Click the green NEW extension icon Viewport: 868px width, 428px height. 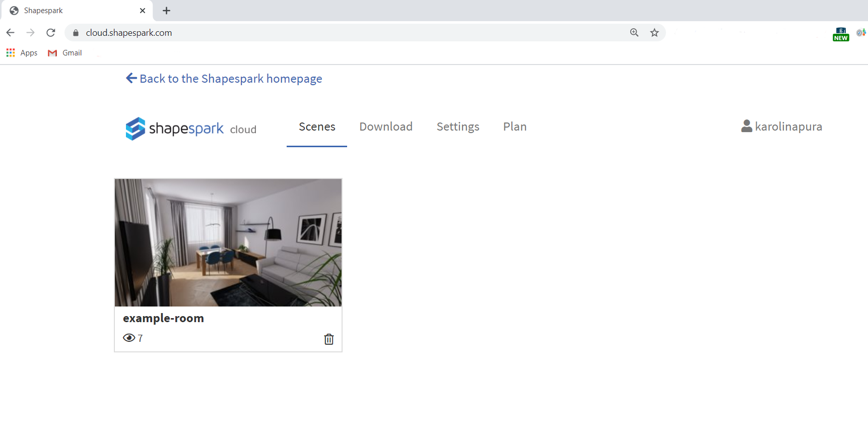point(840,34)
